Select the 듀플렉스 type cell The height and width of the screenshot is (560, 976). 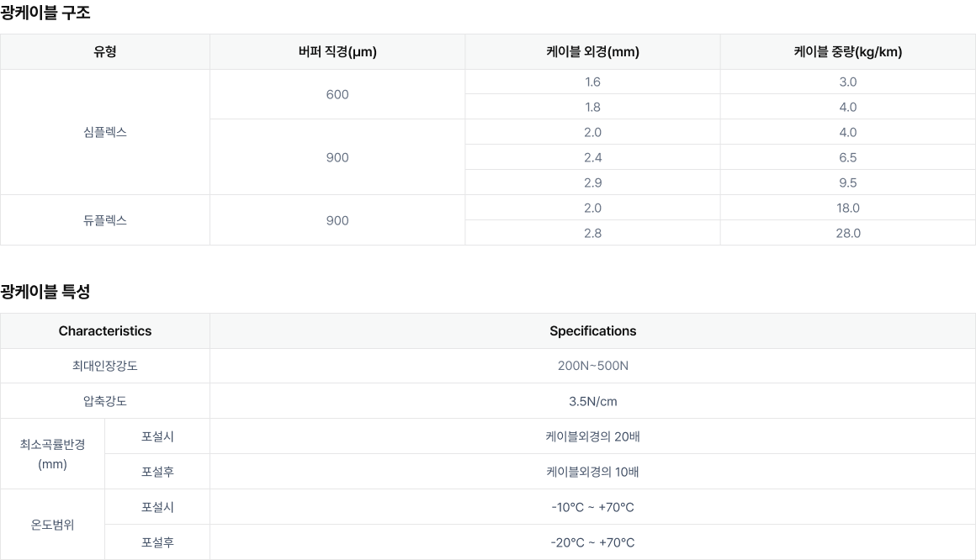tap(104, 220)
